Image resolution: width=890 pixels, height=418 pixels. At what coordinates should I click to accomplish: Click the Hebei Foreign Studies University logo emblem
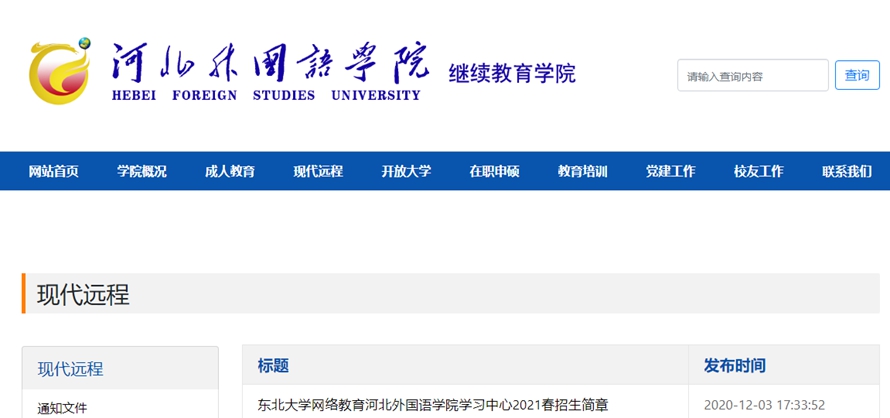click(60, 71)
